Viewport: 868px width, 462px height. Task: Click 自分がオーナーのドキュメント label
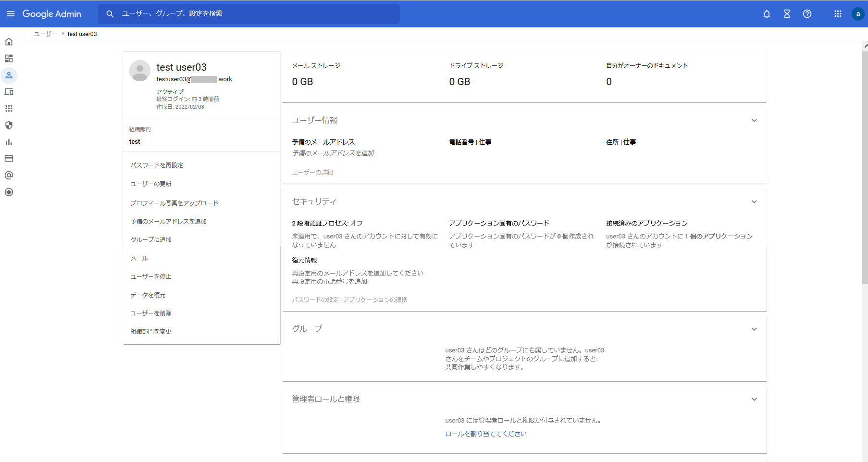[x=647, y=66]
